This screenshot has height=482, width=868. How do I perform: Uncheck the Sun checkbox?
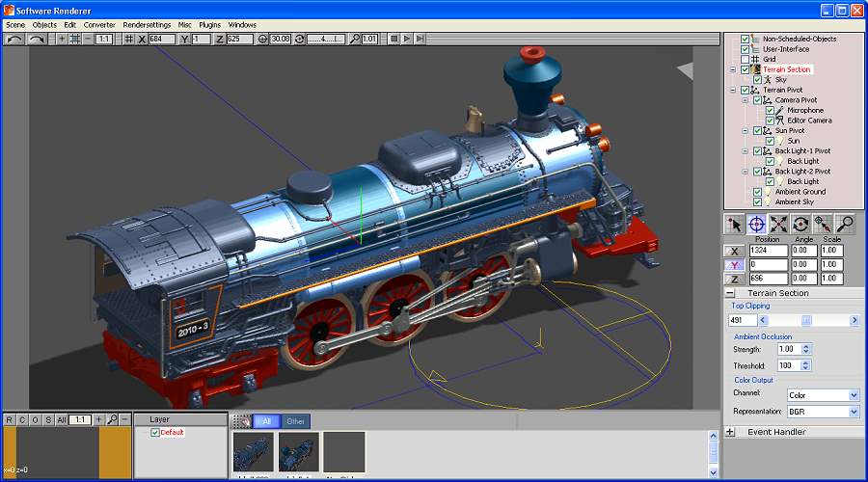pos(770,141)
